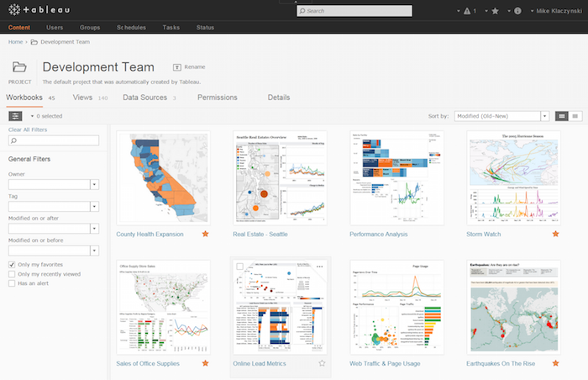
Task: Open the Sort by dropdown
Action: [x=501, y=115]
